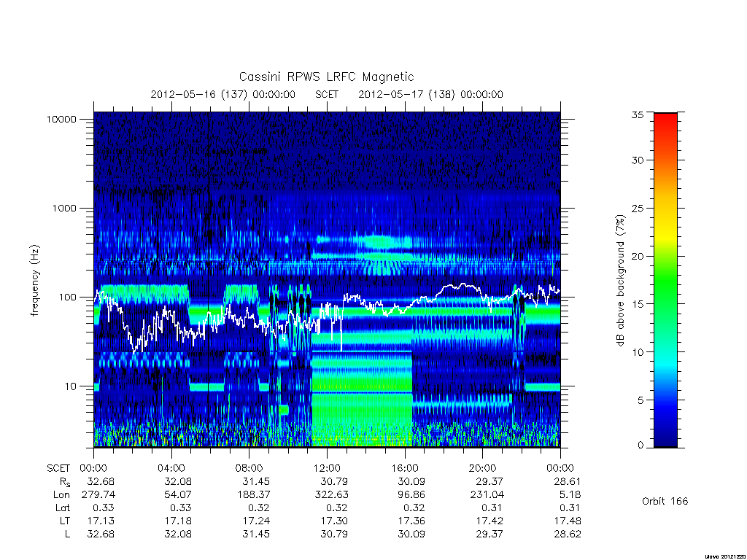
Task: Click the 08:00 time tick label
Action: (249, 469)
